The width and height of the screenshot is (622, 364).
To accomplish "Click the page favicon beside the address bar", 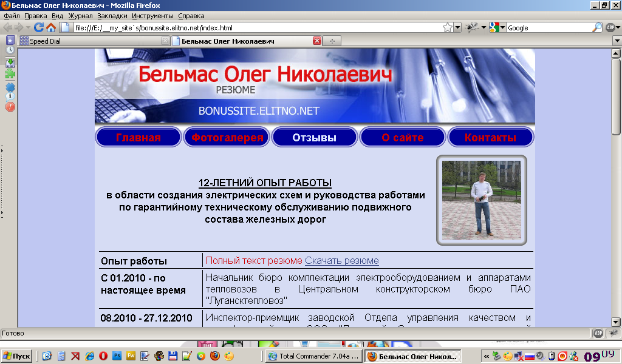I will point(65,27).
